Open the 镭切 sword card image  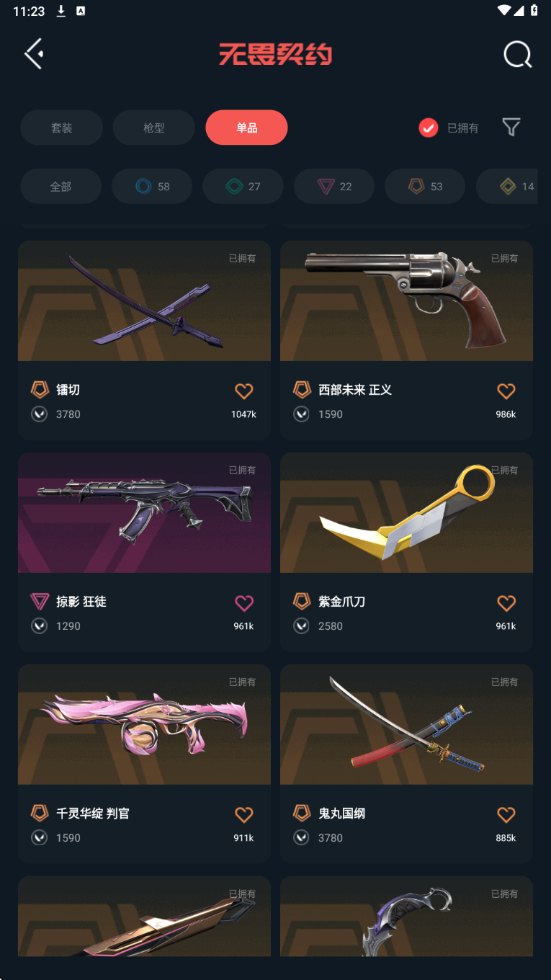click(144, 300)
